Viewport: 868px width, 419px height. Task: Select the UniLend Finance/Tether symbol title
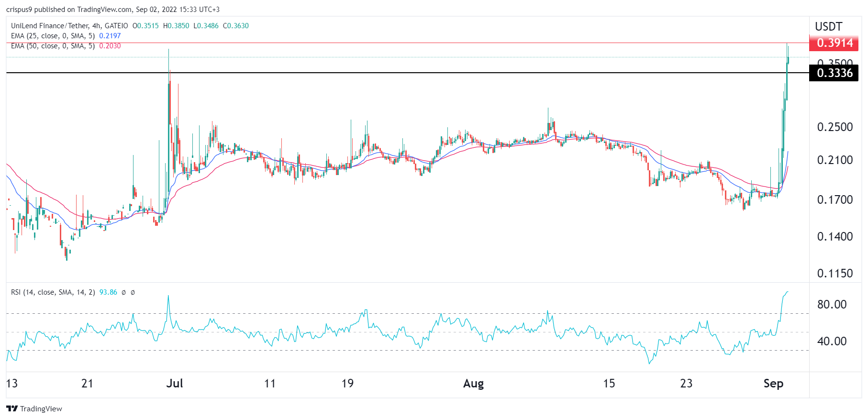coord(69,26)
